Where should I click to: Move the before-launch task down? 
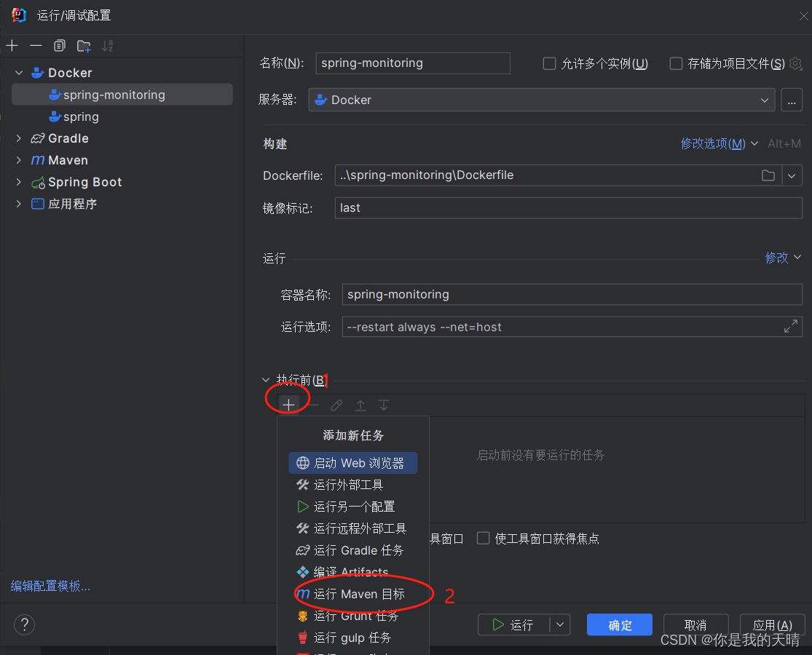(x=383, y=405)
